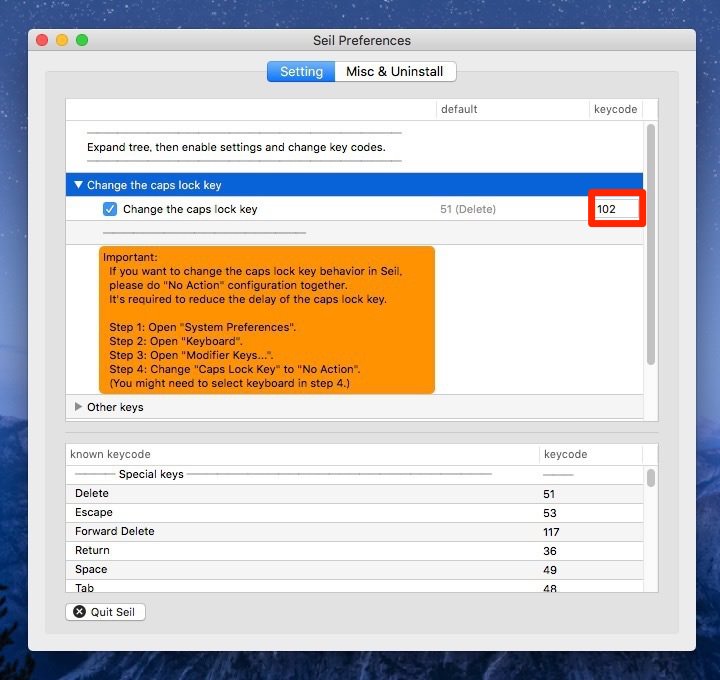
Task: Minimize the Seil Preferences window
Action: point(62,40)
